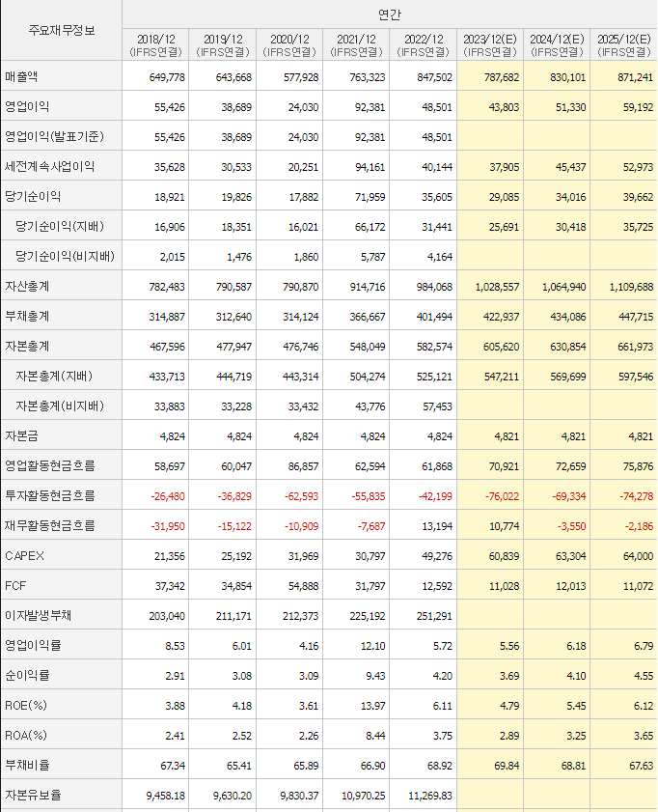
Task: Click the 2024/12(E) column header
Action: pos(557,45)
